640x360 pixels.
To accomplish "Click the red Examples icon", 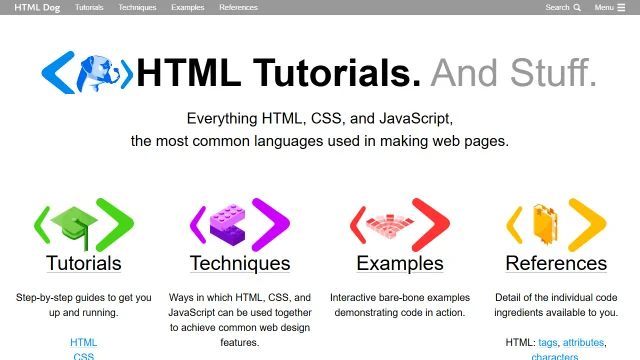I will click(400, 225).
